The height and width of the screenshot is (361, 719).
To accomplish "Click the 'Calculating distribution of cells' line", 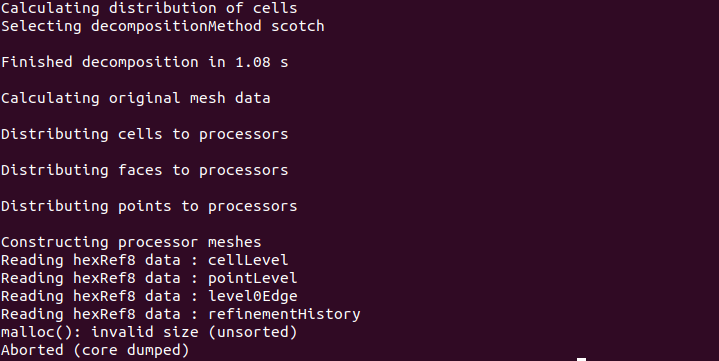I will click(149, 8).
